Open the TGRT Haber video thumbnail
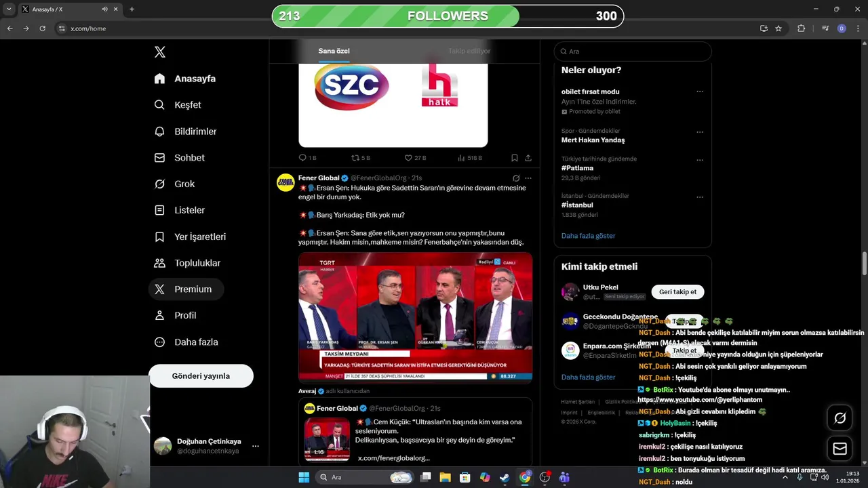868x488 pixels. tap(415, 317)
